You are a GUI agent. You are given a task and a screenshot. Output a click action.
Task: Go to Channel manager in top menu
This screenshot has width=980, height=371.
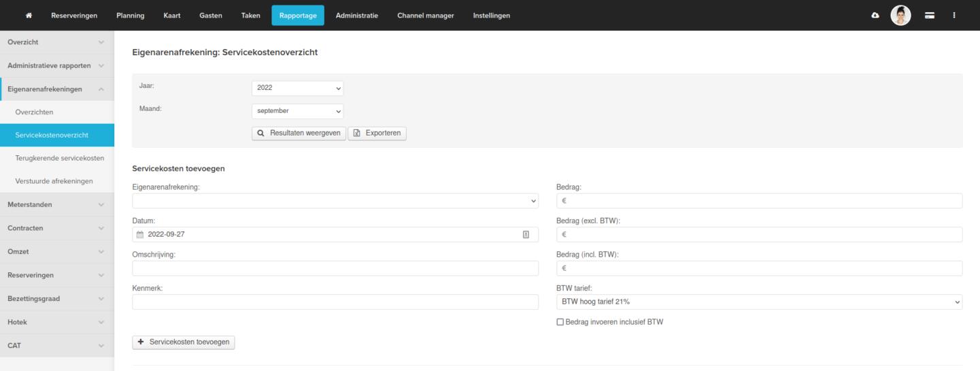(425, 16)
